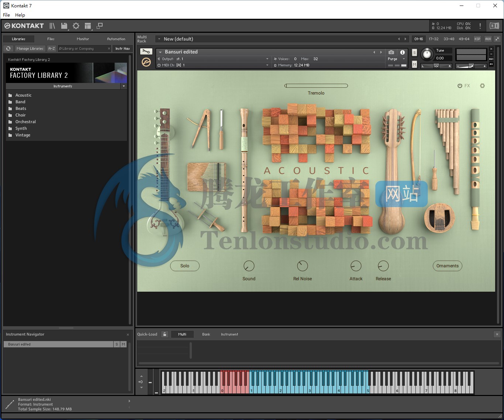The image size is (504, 420).
Task: Expand the Orchestral folder
Action: coord(25,122)
